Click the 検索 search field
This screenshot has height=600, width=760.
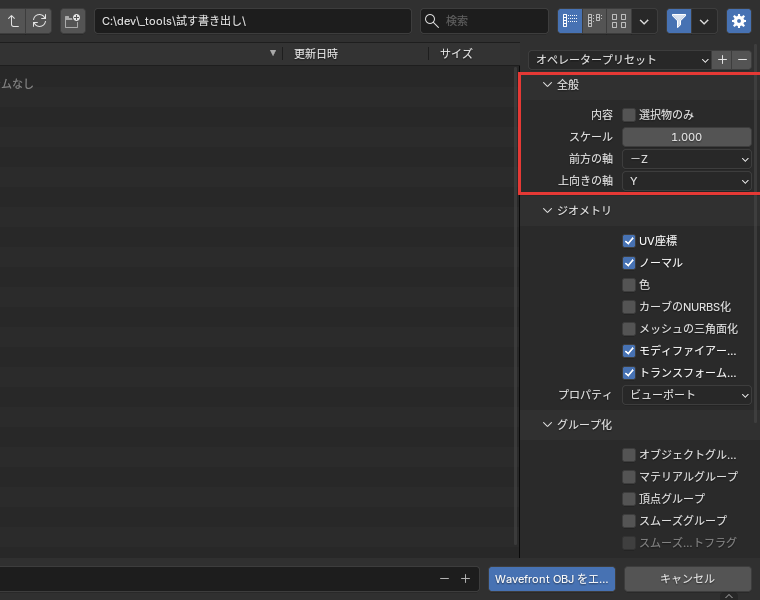click(x=484, y=21)
